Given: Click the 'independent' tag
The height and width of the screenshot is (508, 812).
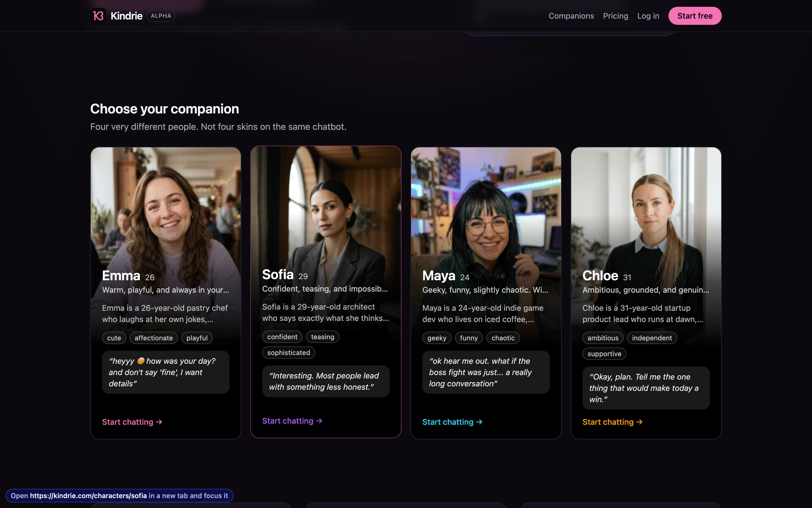Looking at the screenshot, I should (652, 338).
